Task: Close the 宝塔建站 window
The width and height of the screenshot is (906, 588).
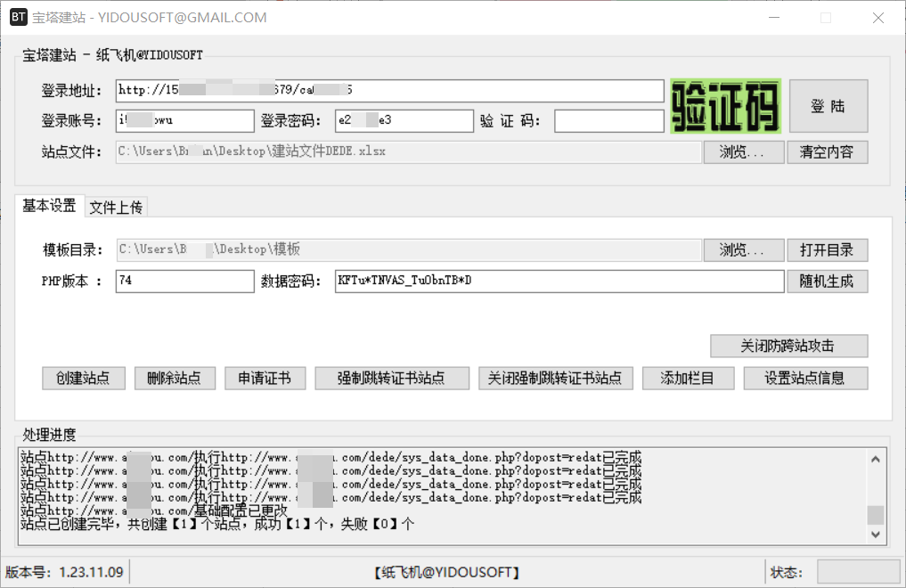Action: click(x=878, y=17)
